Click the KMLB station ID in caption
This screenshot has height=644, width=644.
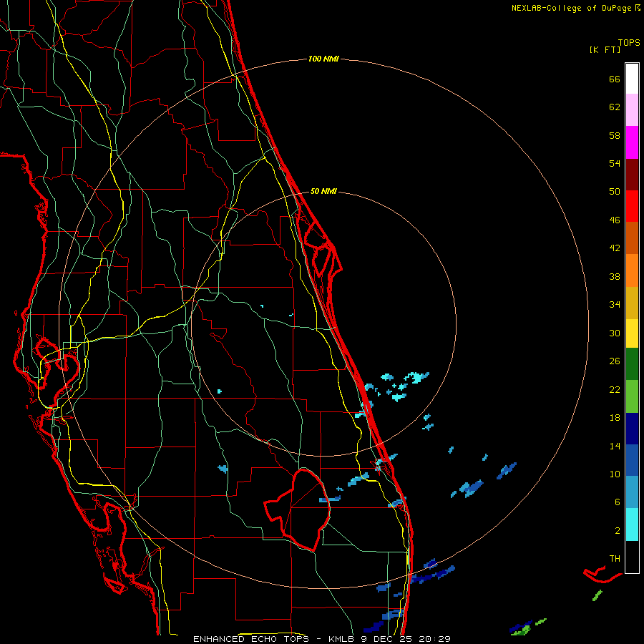342,639
